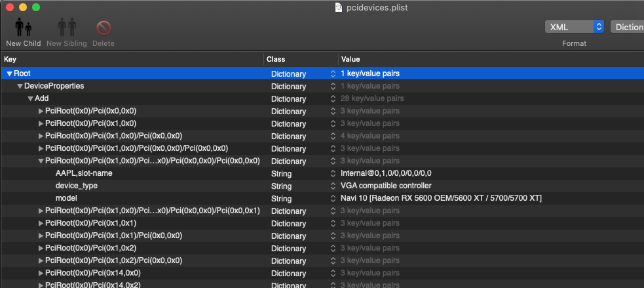Click value VGA compatible controller
This screenshot has height=288, width=644.
[x=386, y=186]
